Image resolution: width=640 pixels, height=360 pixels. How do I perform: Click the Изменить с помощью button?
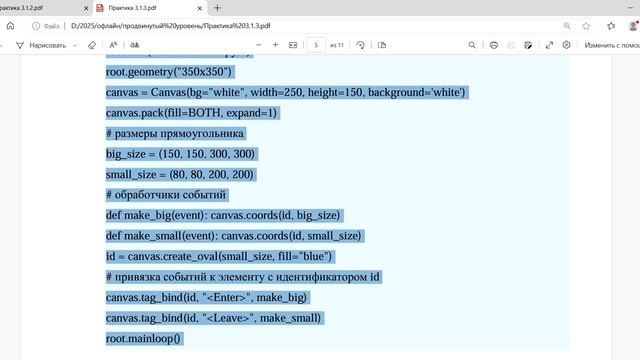611,45
